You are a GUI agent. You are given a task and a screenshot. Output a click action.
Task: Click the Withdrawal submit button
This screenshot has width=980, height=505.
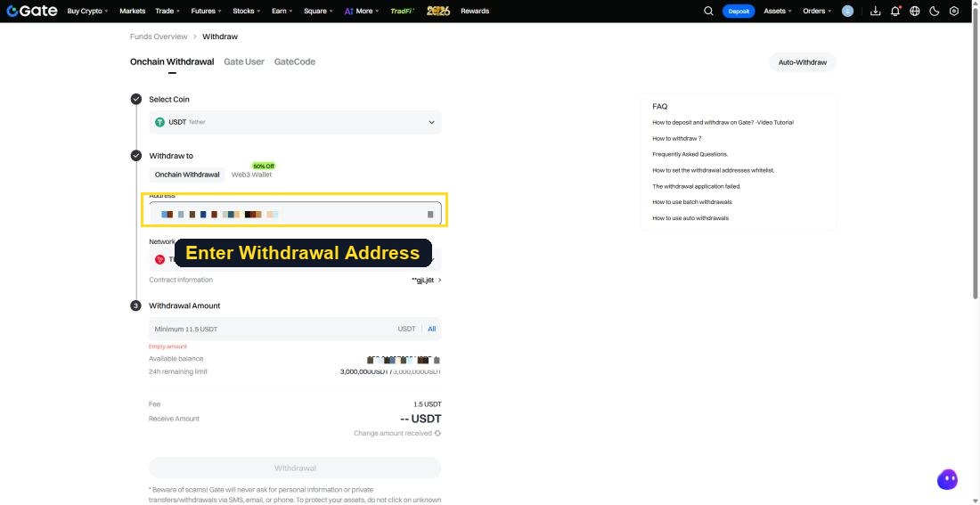[x=295, y=468]
